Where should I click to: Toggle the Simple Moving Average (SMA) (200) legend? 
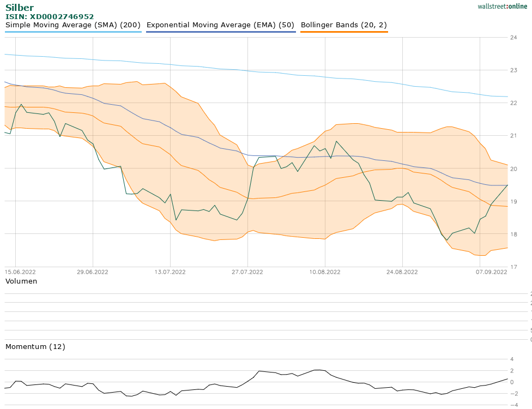[73, 25]
